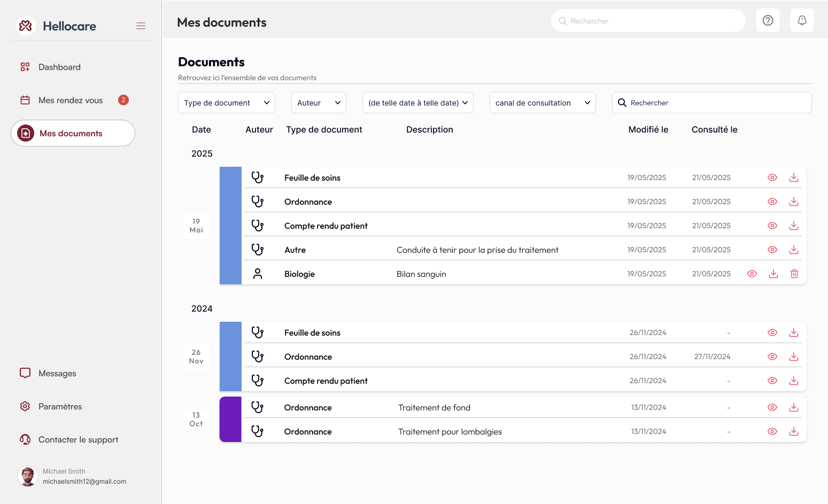
Task: Open Paramètres from the sidebar
Action: [60, 406]
